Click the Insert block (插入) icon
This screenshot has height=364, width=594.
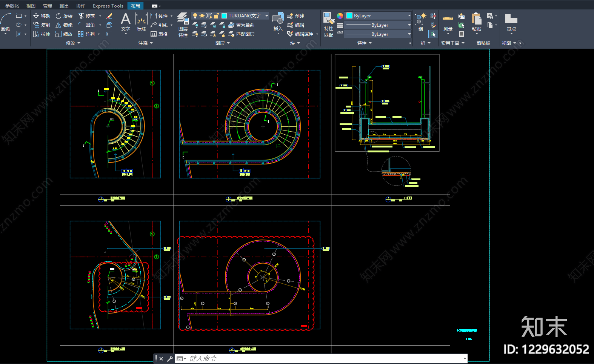tap(278, 22)
